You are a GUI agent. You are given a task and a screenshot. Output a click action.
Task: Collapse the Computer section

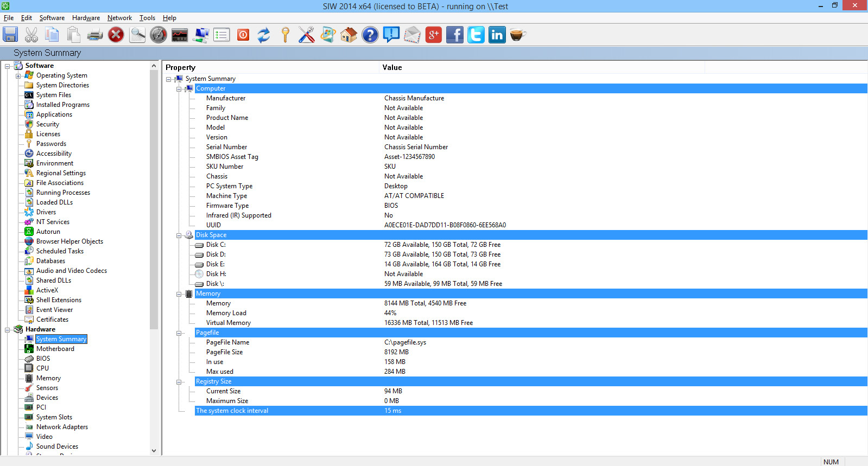(179, 89)
